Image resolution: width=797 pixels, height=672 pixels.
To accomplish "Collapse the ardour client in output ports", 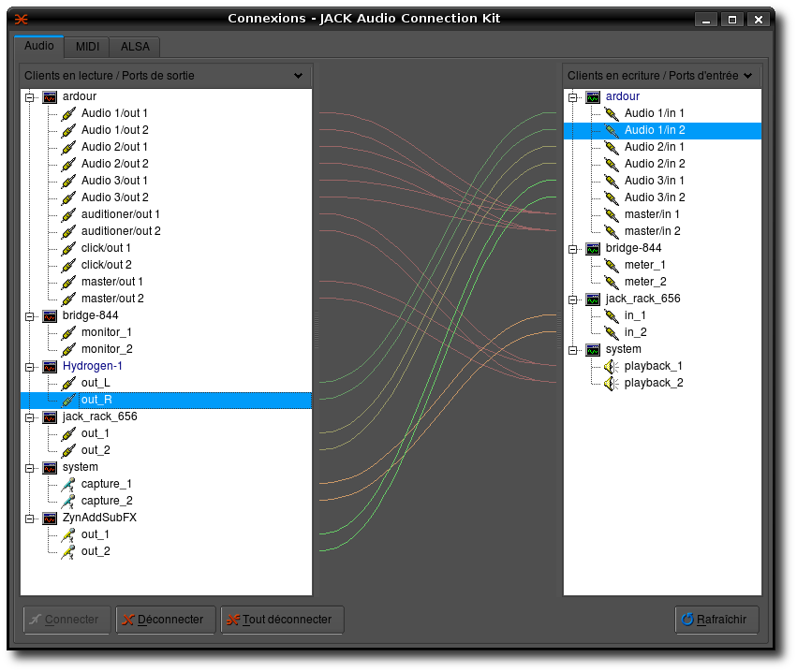I will (29, 97).
